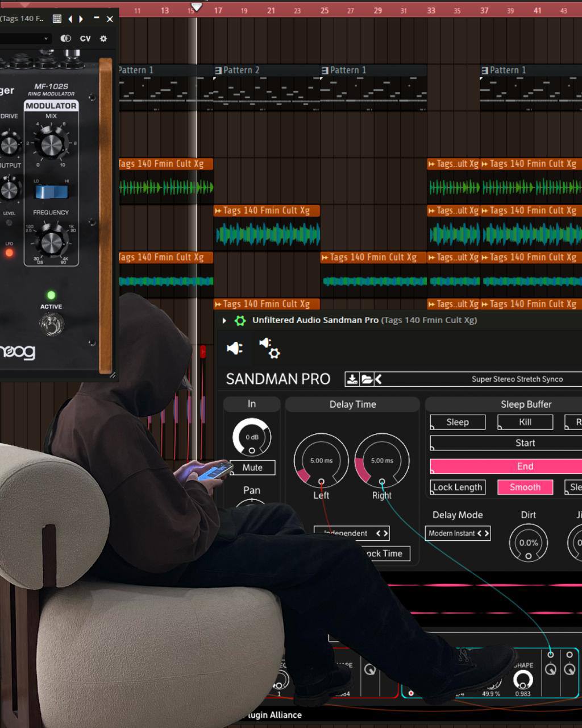
Task: Click the small knob beside the cable port
Action: [x=550, y=670]
